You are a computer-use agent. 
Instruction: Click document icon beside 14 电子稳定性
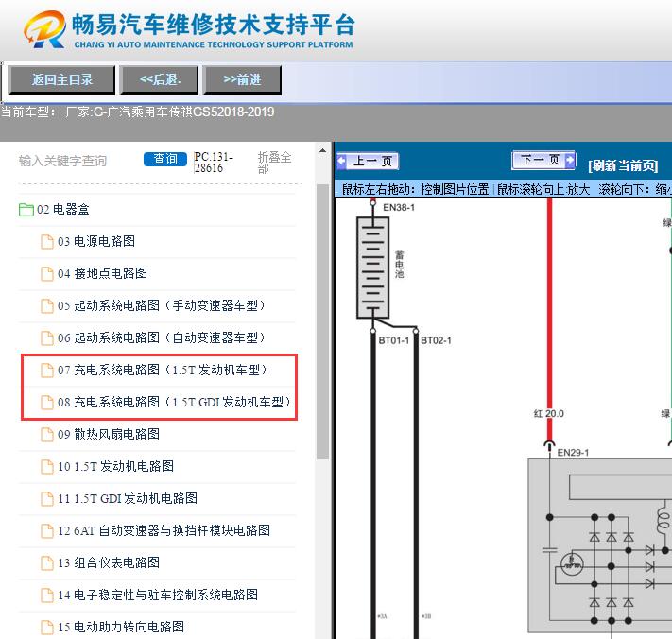(46, 596)
